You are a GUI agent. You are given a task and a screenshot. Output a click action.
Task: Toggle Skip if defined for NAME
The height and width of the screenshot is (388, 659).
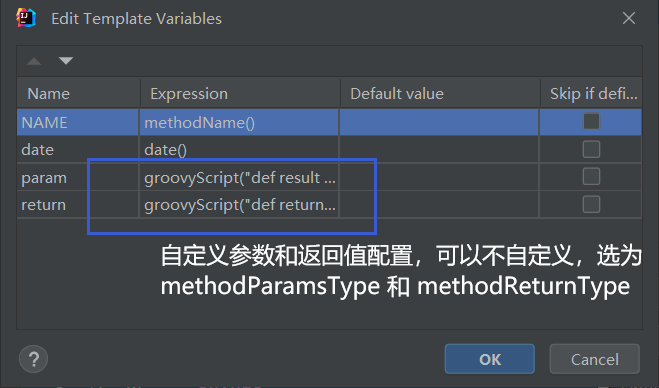(591, 121)
